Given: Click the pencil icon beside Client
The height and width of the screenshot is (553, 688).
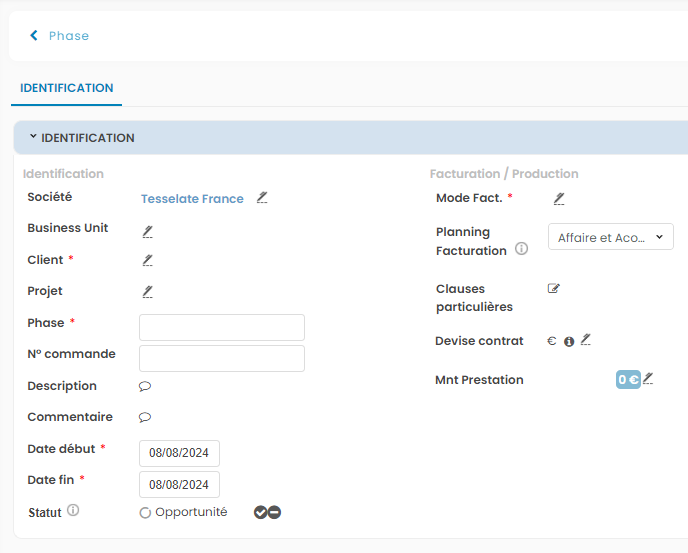Looking at the screenshot, I should pos(147,260).
